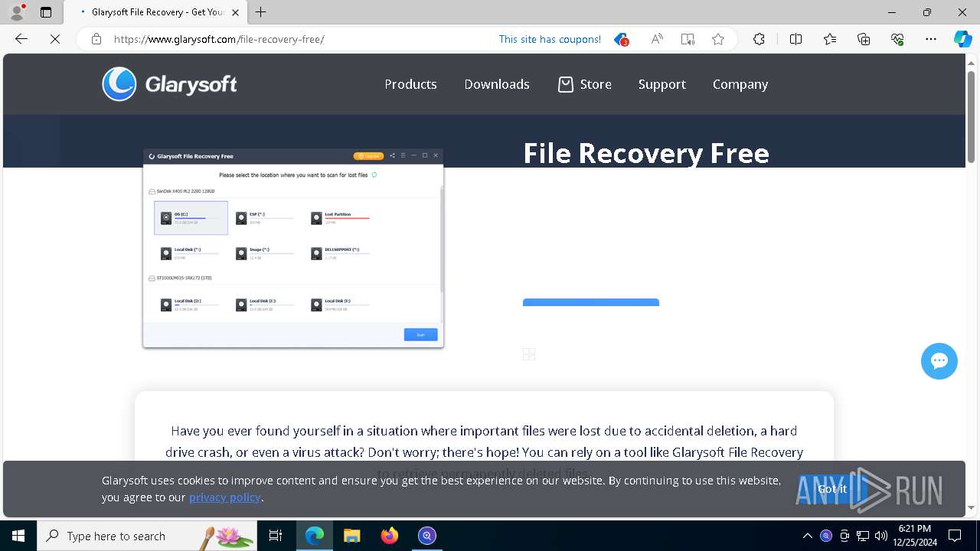Viewport: 980px width, 551px height.
Task: Open browser Extensions menu
Action: click(x=759, y=39)
